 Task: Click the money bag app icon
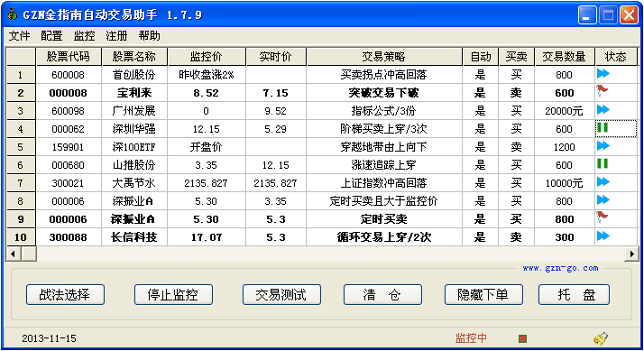click(x=13, y=14)
